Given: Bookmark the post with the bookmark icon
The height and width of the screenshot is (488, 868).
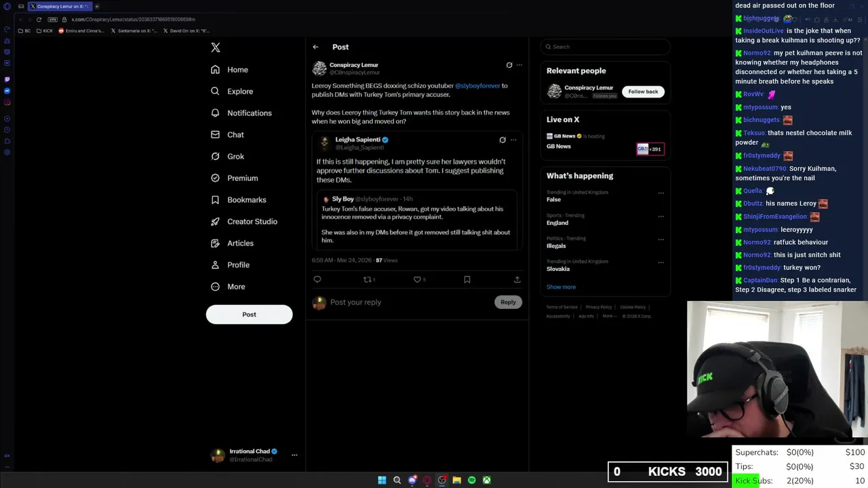Looking at the screenshot, I should [467, 279].
